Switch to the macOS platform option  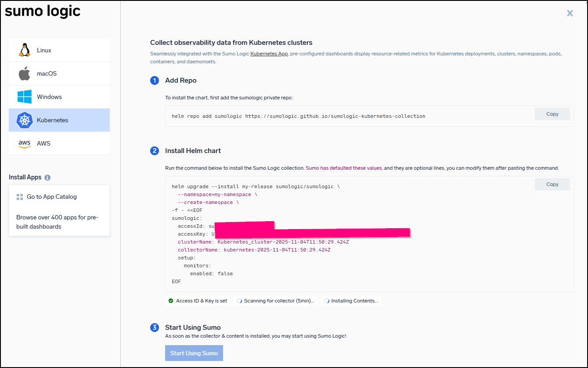point(59,73)
